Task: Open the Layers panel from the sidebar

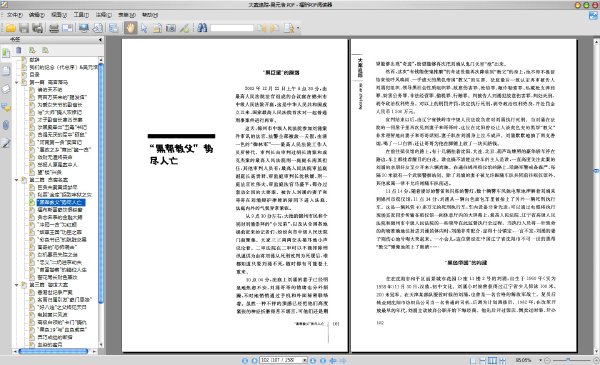Action: pos(6,89)
